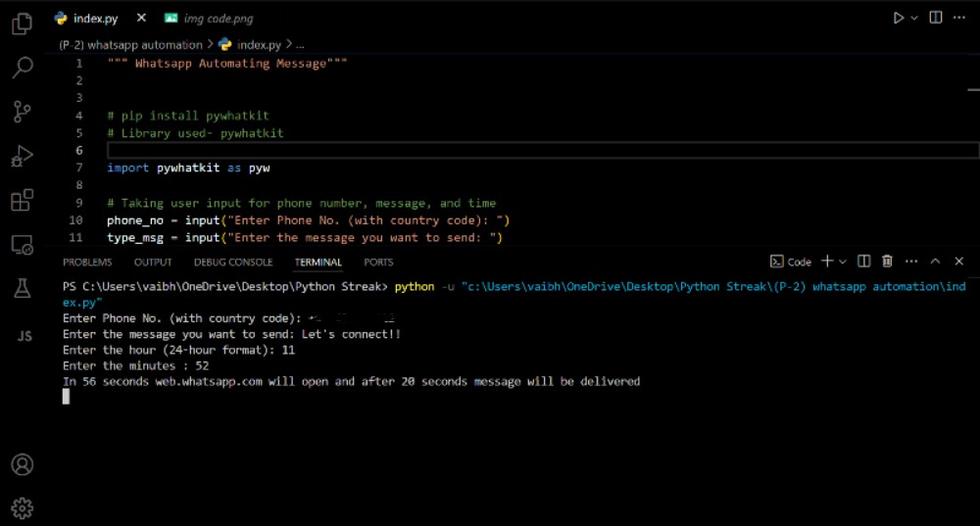This screenshot has width=980, height=526.
Task: Open the Explorer view in activity bar
Action: pos(22,24)
